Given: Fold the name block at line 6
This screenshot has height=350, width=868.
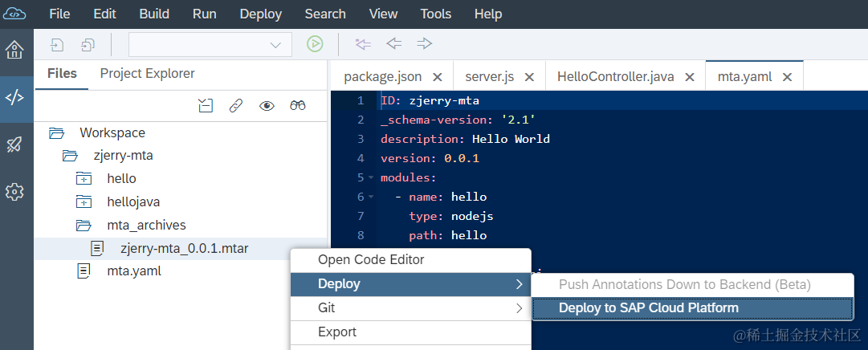Looking at the screenshot, I should pos(370,197).
